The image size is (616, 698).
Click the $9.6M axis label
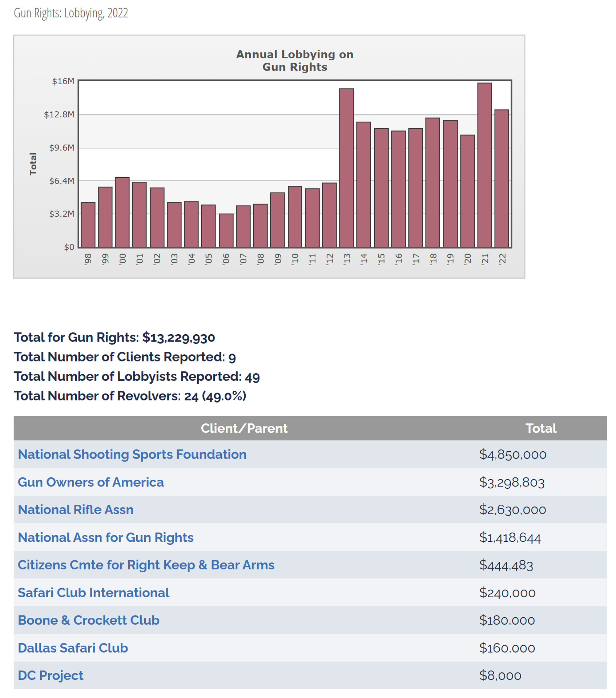(62, 148)
